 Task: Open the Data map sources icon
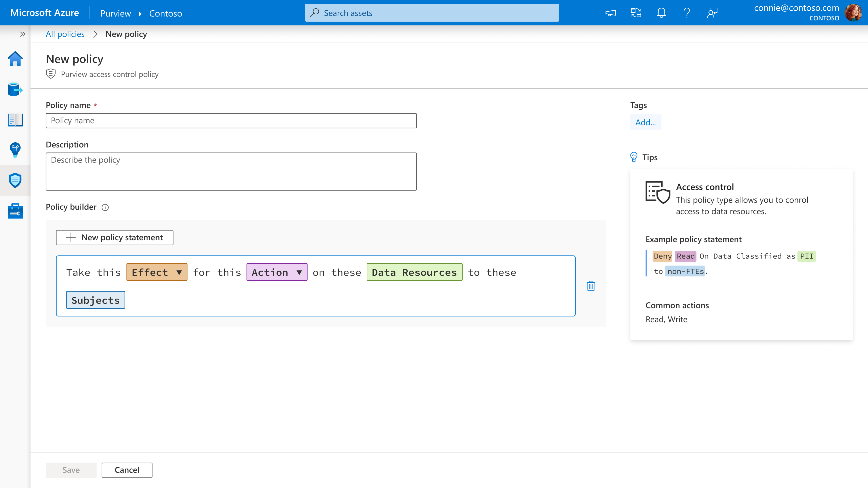(x=15, y=89)
